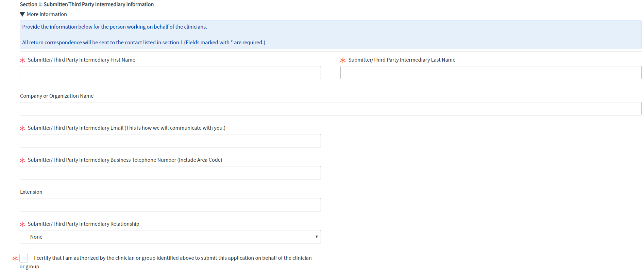Focus the Intermediary First Name field
Image resolution: width=644 pixels, height=272 pixels.
coord(170,73)
